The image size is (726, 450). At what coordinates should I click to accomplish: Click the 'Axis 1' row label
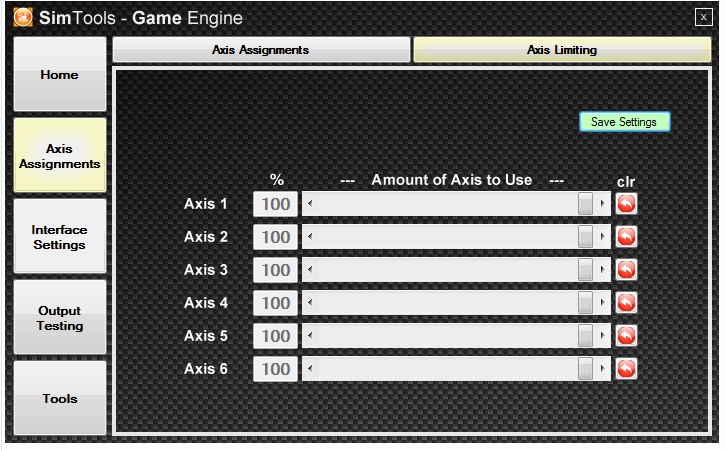tap(206, 204)
